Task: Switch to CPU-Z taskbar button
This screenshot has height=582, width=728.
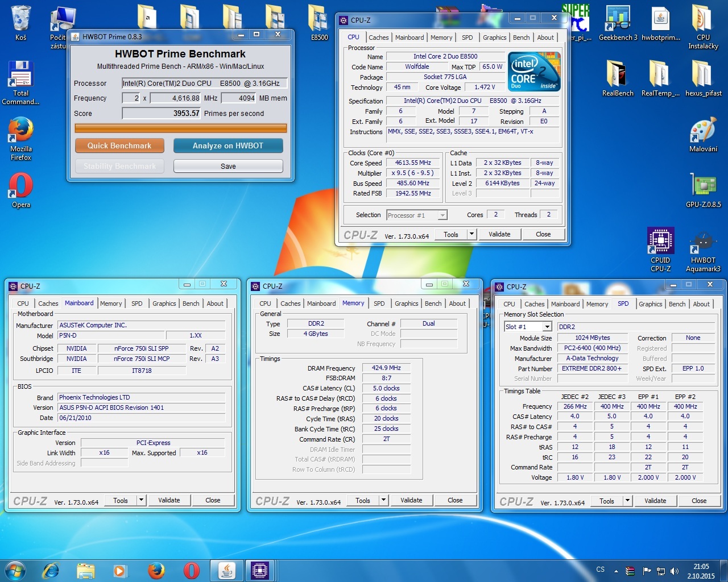Action: 260,570
